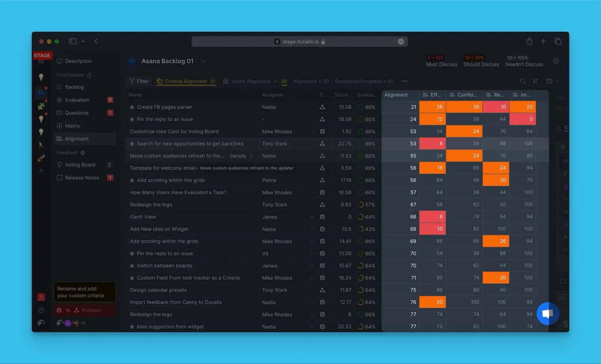Click the red Effort cell showing 8 for Gantt View

pos(432,217)
